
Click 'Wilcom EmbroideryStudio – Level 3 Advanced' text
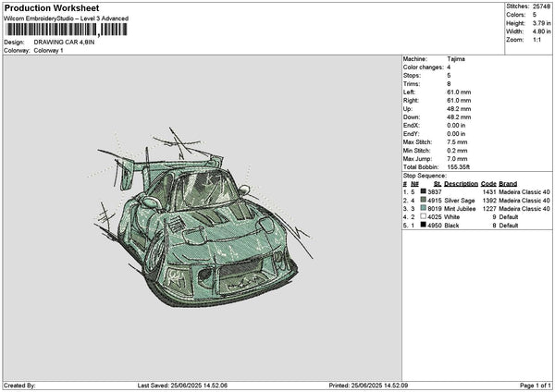pyautogui.click(x=67, y=18)
